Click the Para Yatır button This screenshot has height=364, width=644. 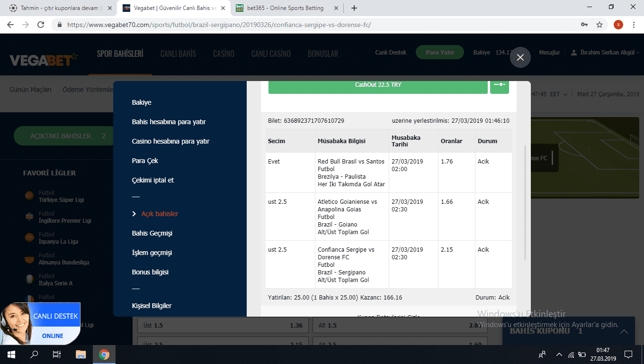click(x=440, y=53)
